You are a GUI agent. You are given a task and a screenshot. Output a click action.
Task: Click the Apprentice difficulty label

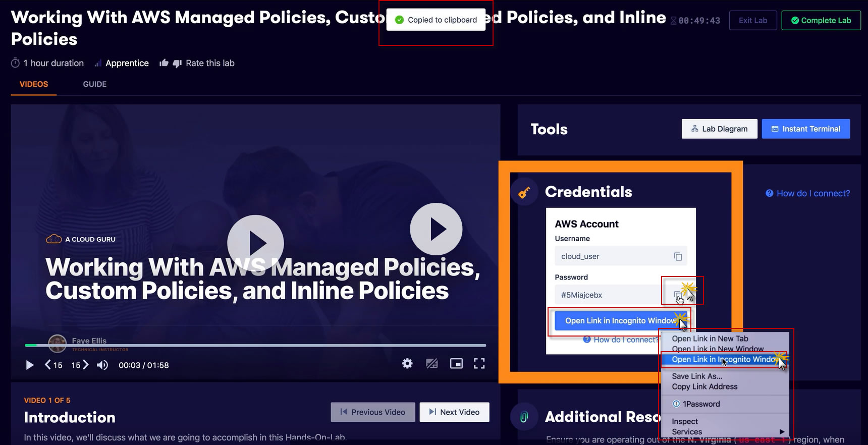tap(127, 63)
